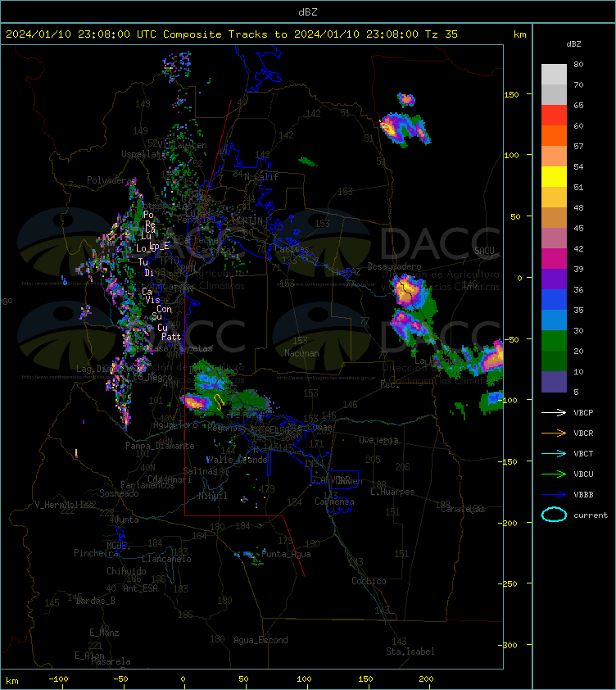Viewport: 616px width, 690px height.
Task: Click the blue VBBB arrow icon
Action: [554, 495]
